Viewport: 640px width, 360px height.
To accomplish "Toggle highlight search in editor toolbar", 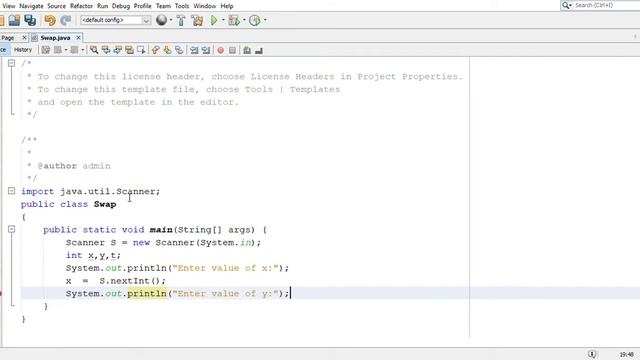I will (x=130, y=50).
